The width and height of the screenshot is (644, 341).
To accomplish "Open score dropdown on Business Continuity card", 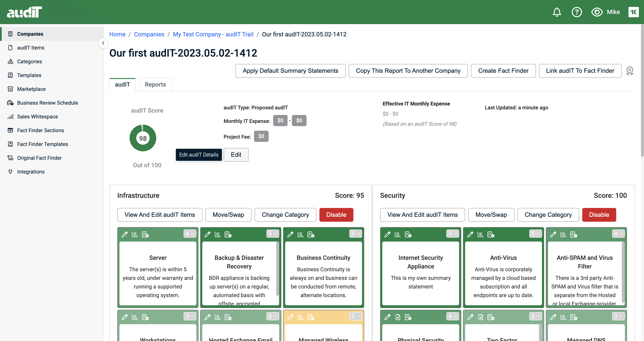I will 356,234.
